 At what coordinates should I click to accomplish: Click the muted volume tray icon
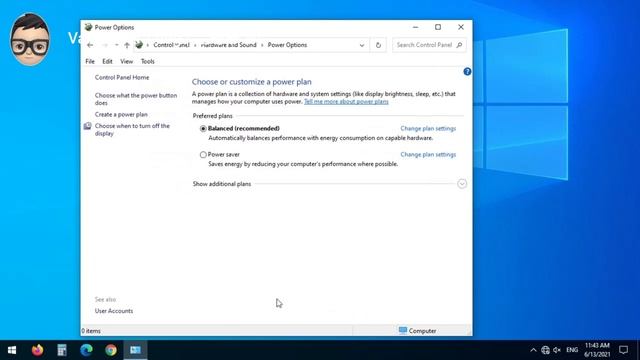[557, 350]
